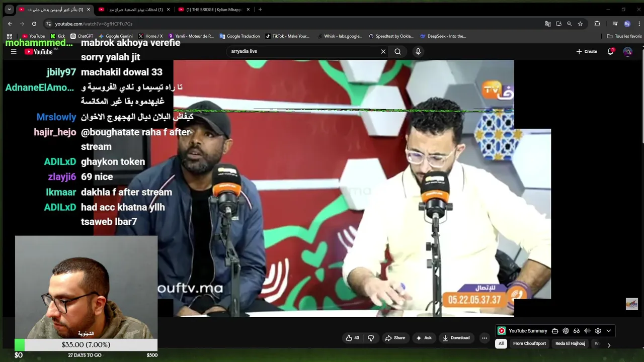Open the media controls icon
Screen dimensions: 644x362
point(615,24)
